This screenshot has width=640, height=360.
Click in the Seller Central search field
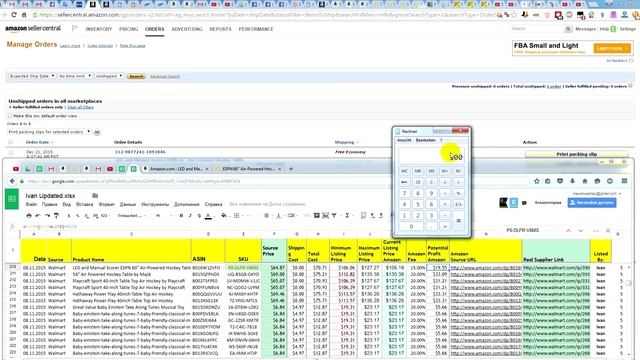537,29
